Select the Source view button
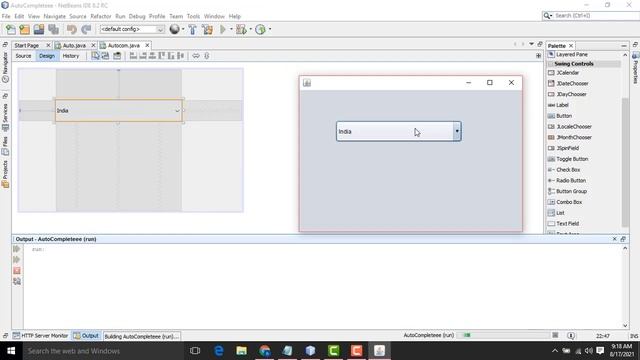 [x=23, y=56]
